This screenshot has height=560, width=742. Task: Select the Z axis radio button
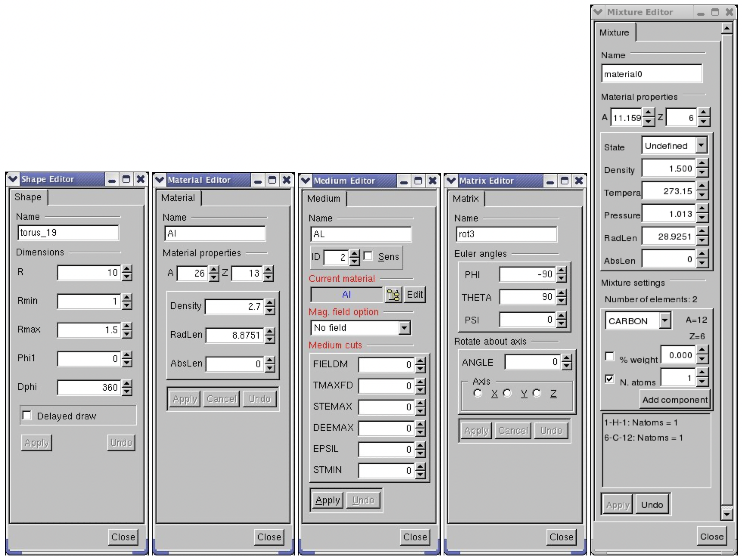click(537, 393)
